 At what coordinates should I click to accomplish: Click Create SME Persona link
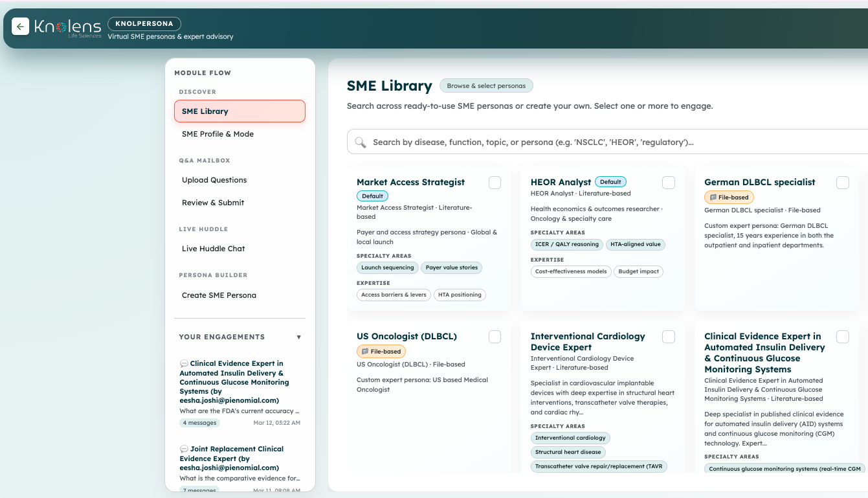pyautogui.click(x=219, y=295)
